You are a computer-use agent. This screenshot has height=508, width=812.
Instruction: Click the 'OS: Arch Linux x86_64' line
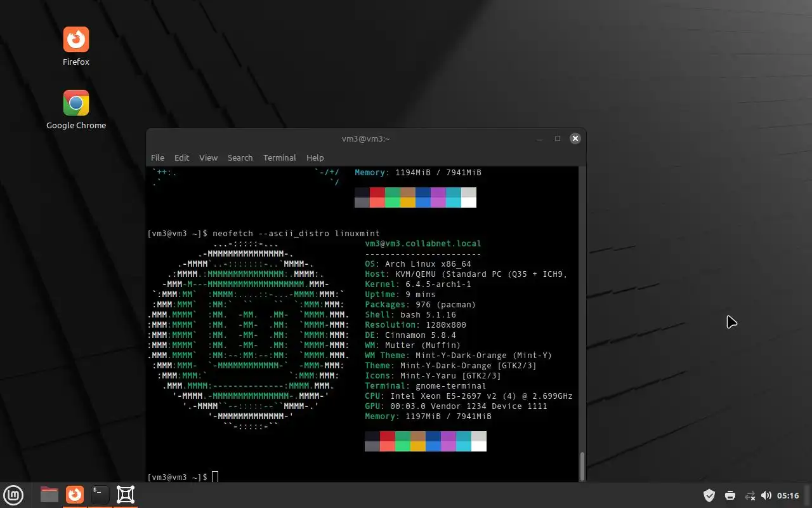click(418, 264)
